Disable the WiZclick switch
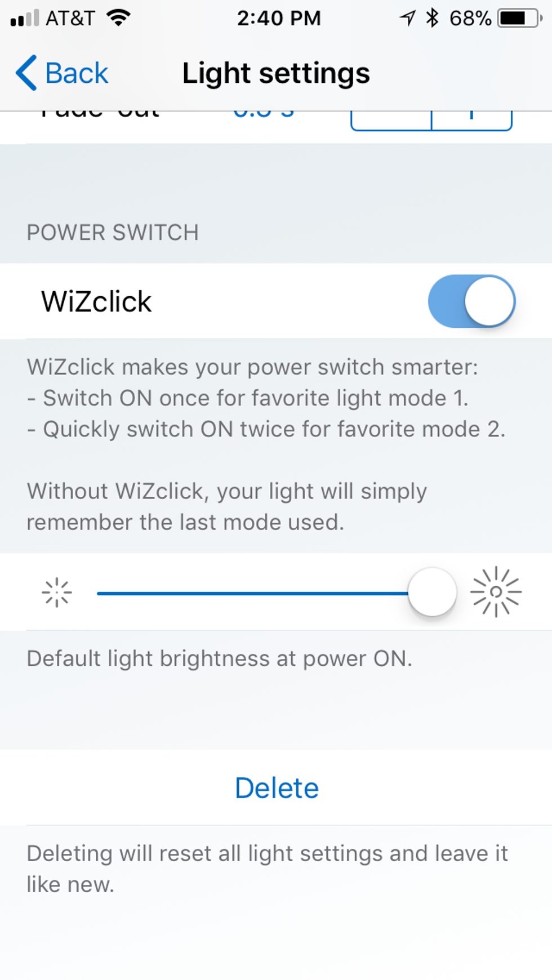The height and width of the screenshot is (980, 552). 471,301
